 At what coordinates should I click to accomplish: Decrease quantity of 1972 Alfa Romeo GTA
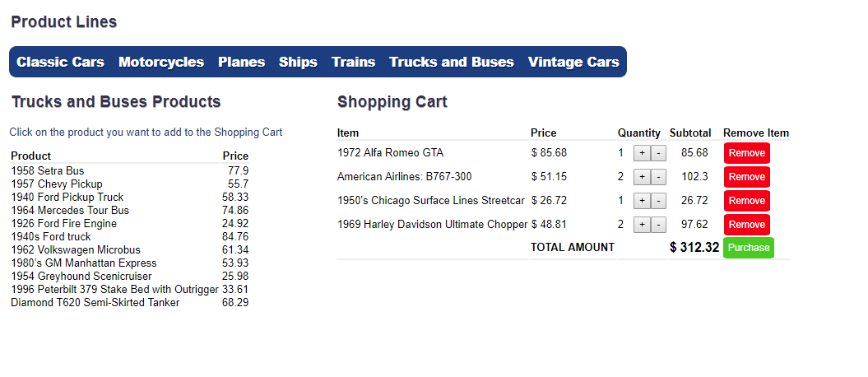click(658, 153)
